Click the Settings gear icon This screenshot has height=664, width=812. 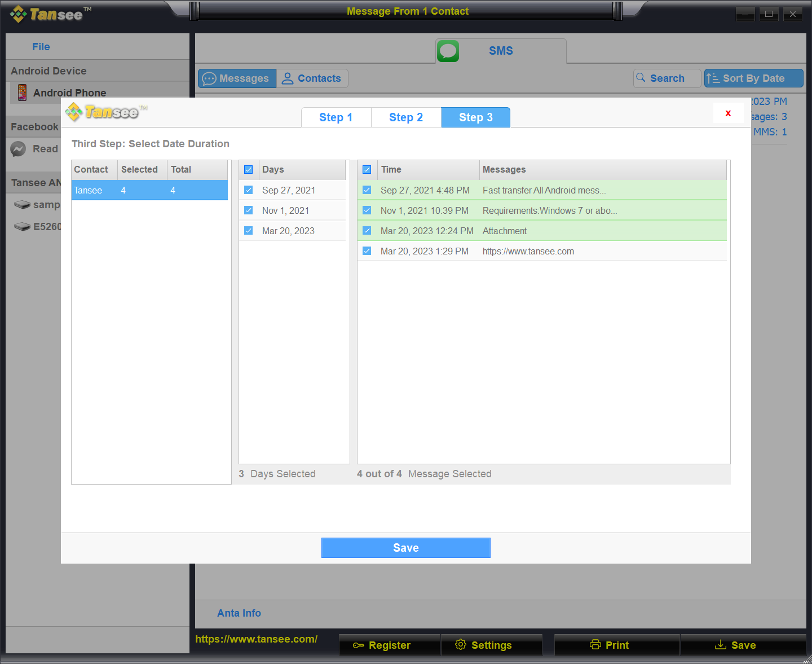[x=461, y=644]
